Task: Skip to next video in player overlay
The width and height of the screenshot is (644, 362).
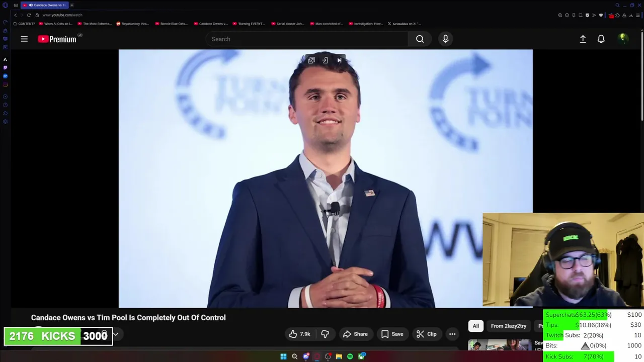Action: coord(340,60)
